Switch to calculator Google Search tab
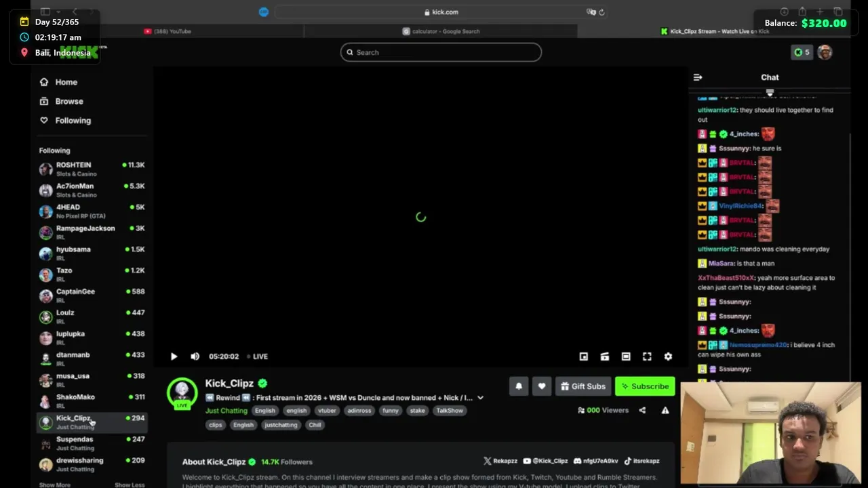This screenshot has height=488, width=868. point(441,31)
